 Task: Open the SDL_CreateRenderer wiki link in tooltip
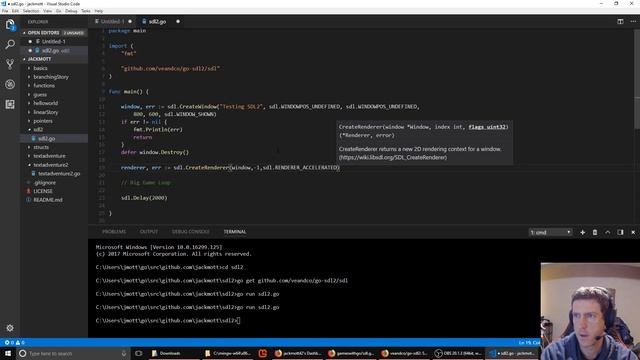393,158
